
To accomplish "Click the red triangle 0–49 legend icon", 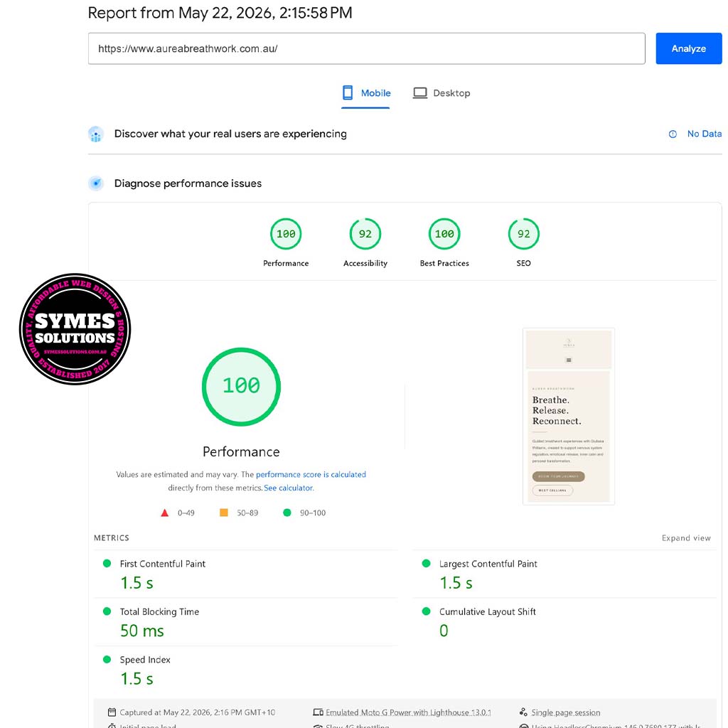I will click(164, 513).
